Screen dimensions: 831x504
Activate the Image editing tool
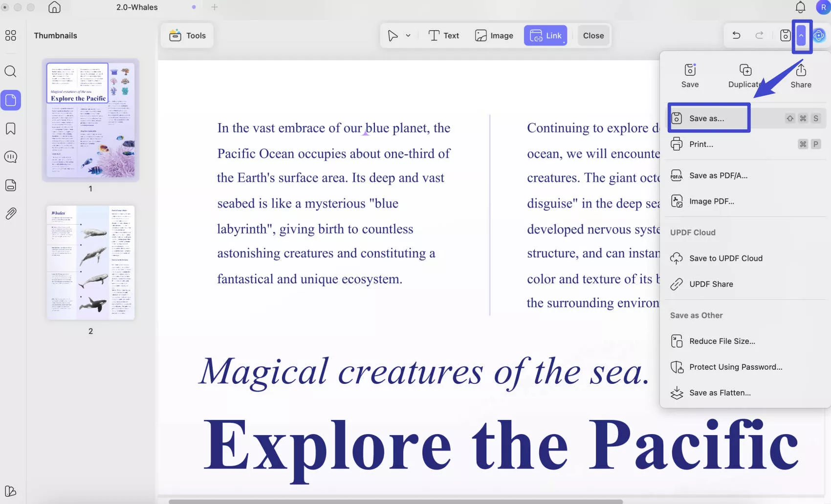point(494,35)
